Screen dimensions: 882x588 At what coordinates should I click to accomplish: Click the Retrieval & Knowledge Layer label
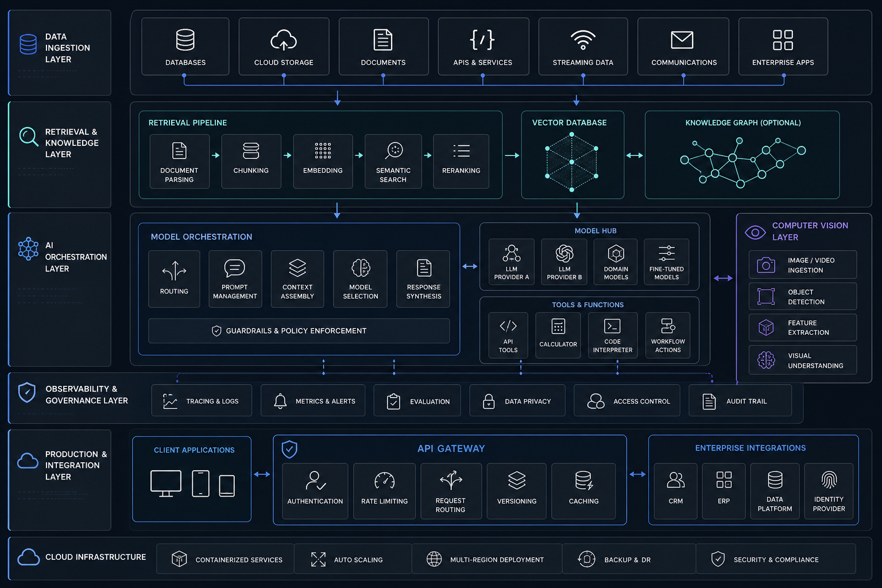(72, 143)
